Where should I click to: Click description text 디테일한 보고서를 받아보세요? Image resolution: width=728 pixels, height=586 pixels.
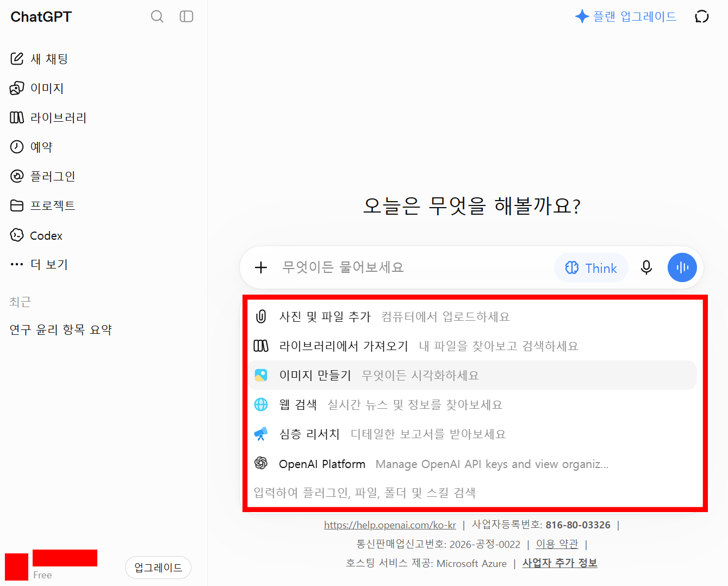428,434
